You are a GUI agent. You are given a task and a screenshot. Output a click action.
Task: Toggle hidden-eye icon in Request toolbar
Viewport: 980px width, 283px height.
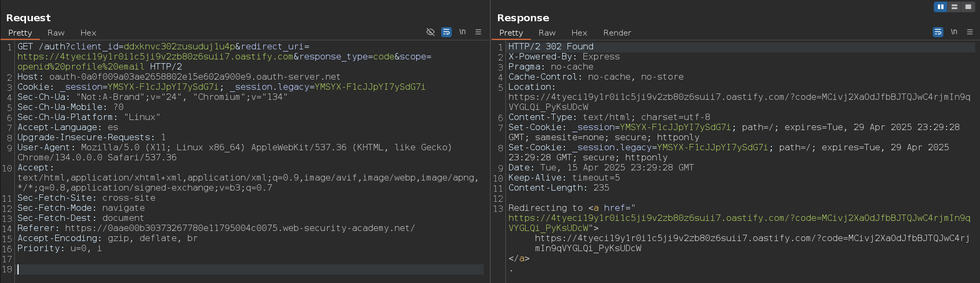click(431, 32)
